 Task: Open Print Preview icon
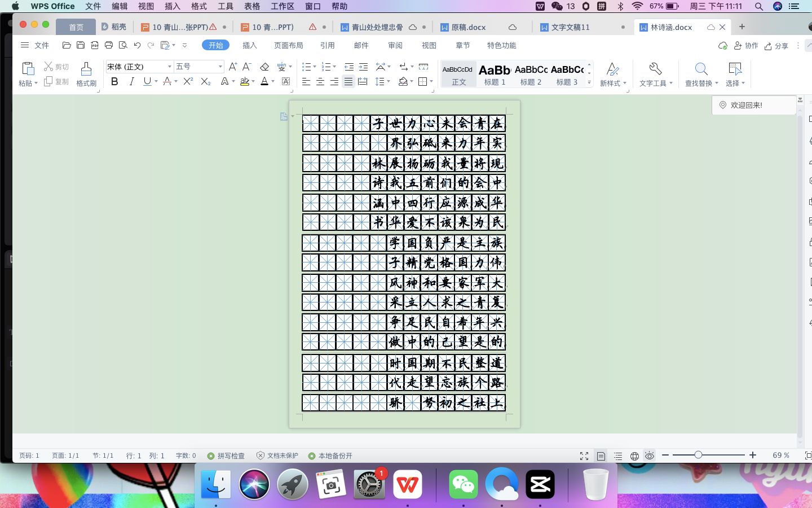(123, 45)
